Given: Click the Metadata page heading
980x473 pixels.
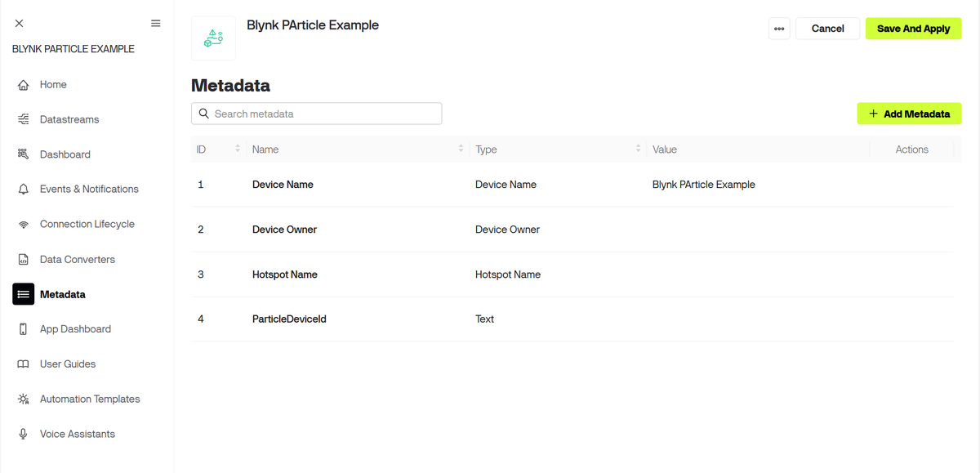Looking at the screenshot, I should (x=230, y=85).
